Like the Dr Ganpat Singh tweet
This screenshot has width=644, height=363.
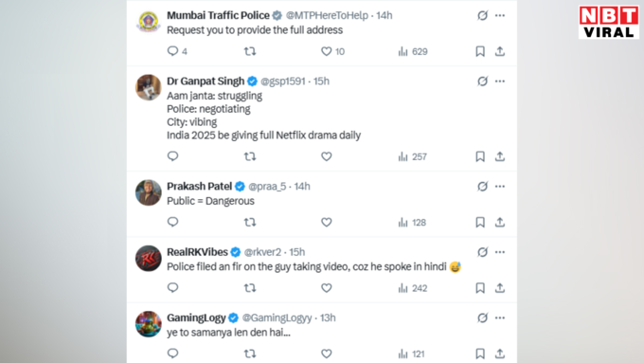(x=327, y=156)
